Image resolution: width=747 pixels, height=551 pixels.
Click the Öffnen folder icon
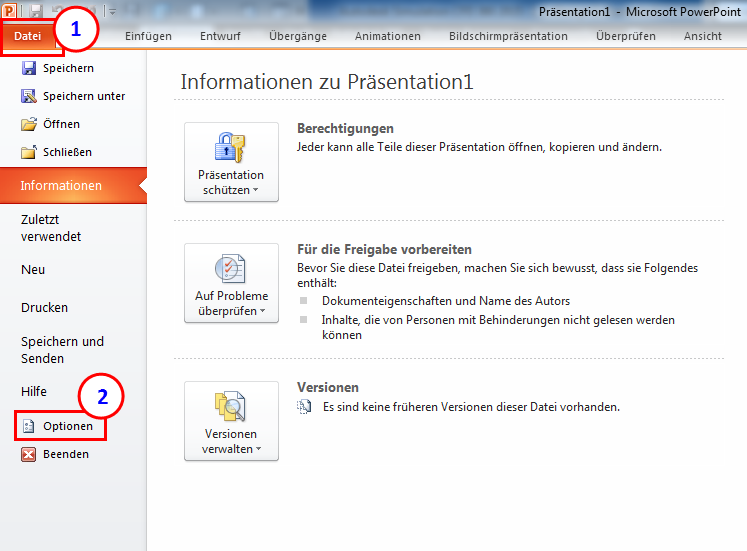click(x=29, y=124)
